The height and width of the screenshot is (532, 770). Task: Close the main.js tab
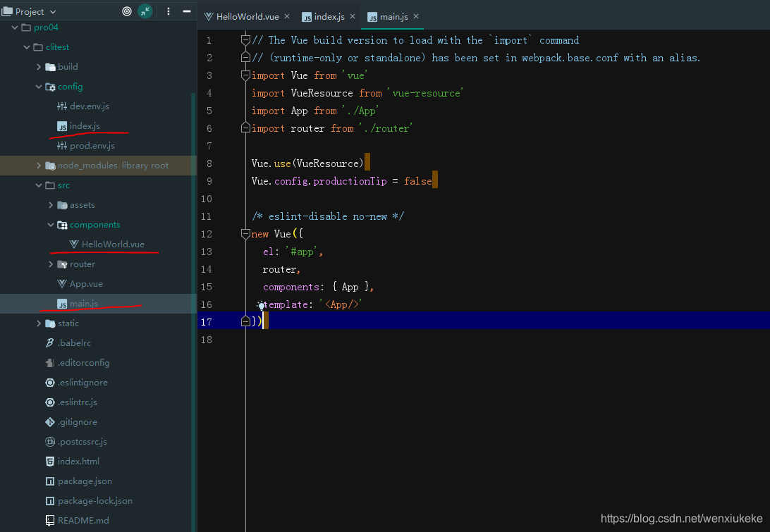tap(416, 17)
